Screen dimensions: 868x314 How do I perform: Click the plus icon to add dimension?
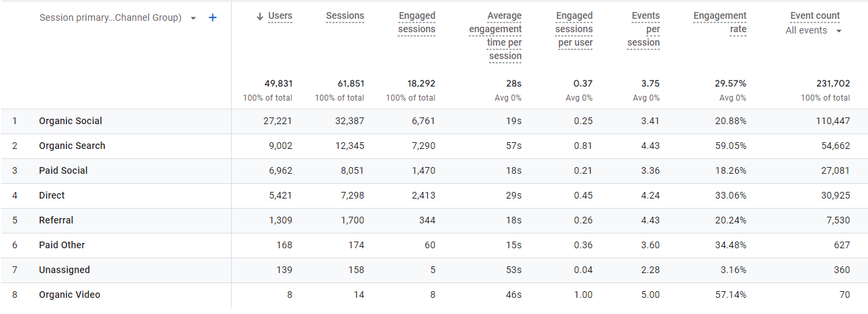pyautogui.click(x=212, y=18)
